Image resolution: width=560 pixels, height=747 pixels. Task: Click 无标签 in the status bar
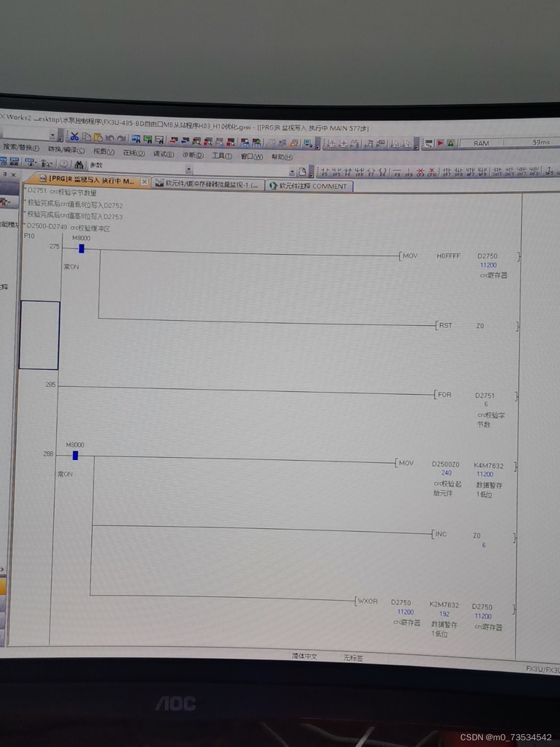point(353,658)
